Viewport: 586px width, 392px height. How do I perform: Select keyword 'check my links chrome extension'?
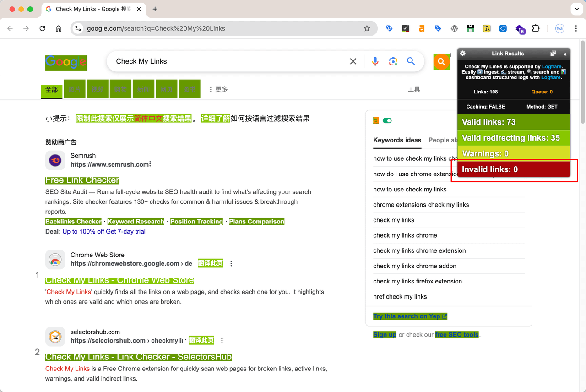[x=419, y=250]
